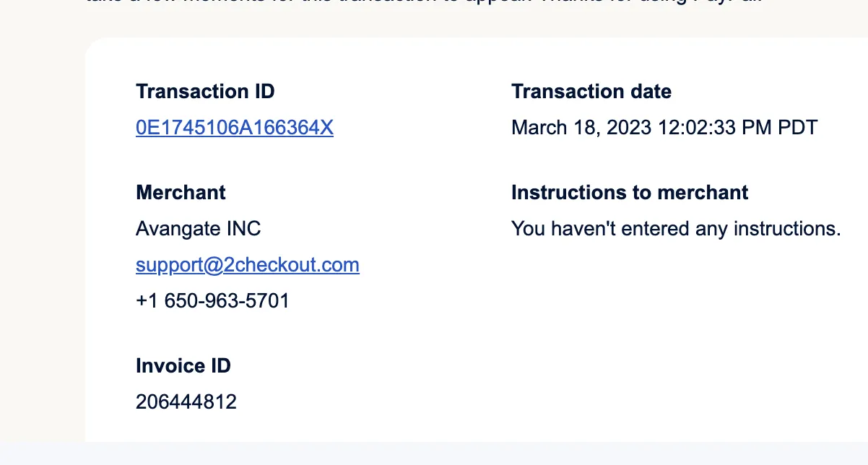This screenshot has height=465, width=868.
Task: Click the Transaction ID heading
Action: coord(205,92)
